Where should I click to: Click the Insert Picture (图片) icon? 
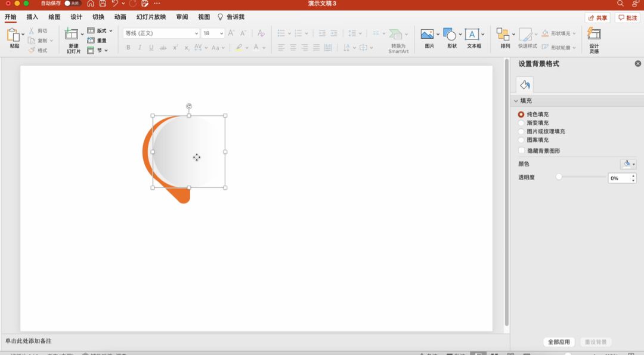point(427,34)
